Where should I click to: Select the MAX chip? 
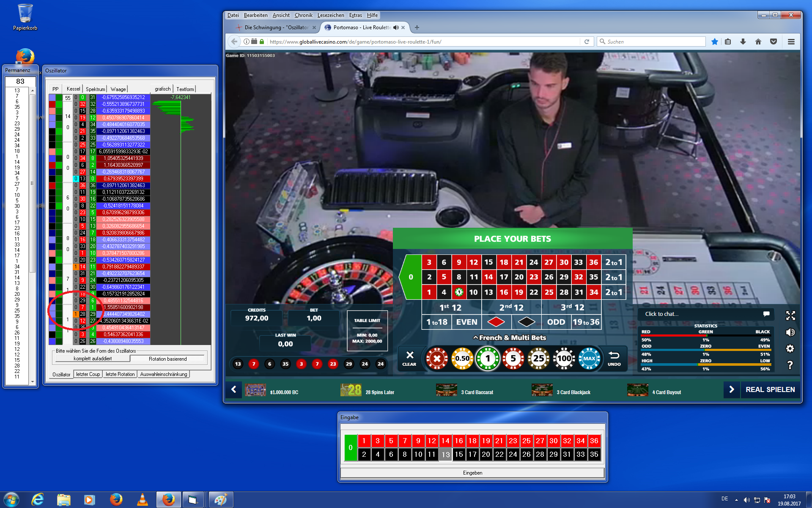click(589, 359)
